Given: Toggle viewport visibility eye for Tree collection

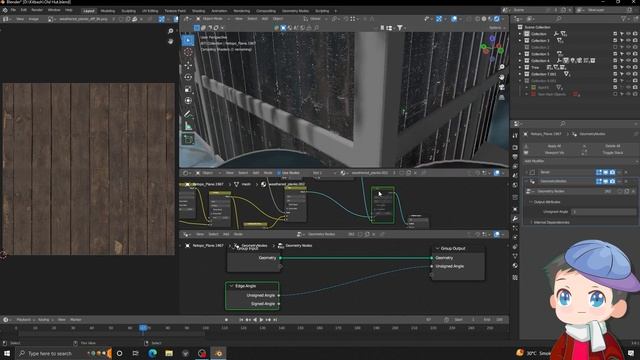Looking at the screenshot, I should click(x=628, y=67).
